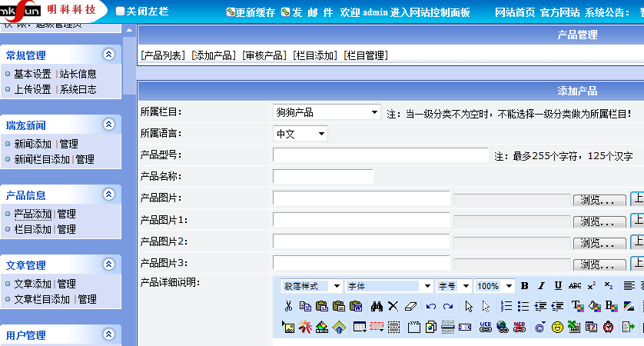644x346 pixels.
Task: Open the B object background color picker
Action: pyautogui.click(x=611, y=306)
